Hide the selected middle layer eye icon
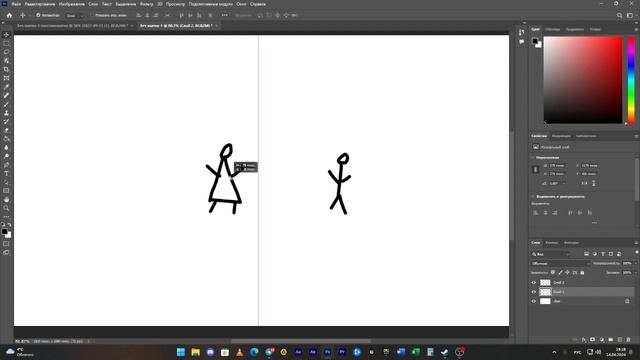640x360 pixels. (x=534, y=292)
